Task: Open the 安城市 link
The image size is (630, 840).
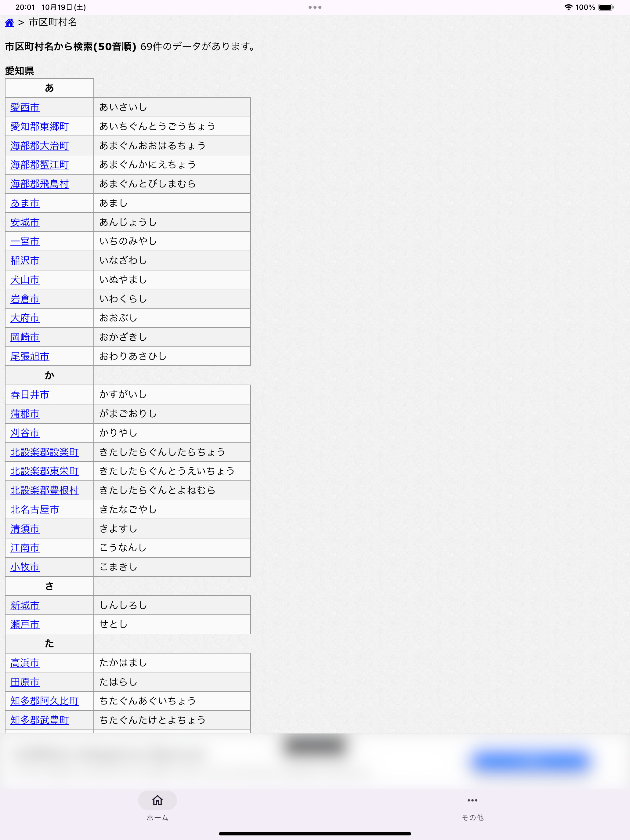Action: tap(25, 223)
